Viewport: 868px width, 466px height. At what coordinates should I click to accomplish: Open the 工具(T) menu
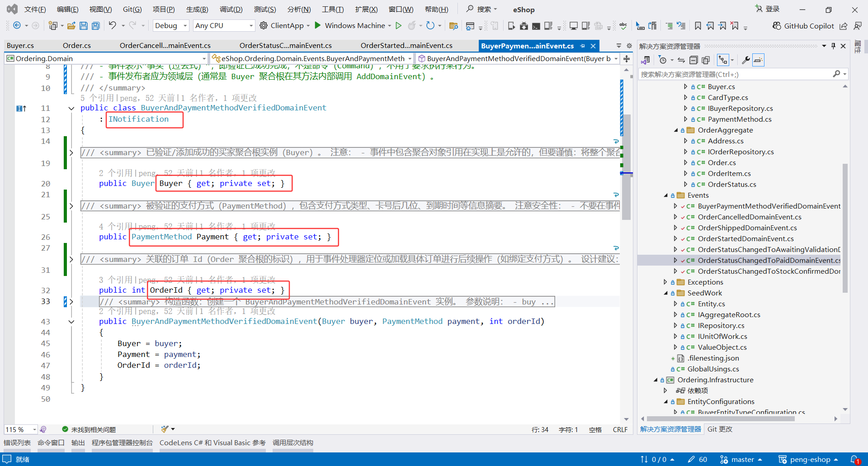(x=333, y=10)
